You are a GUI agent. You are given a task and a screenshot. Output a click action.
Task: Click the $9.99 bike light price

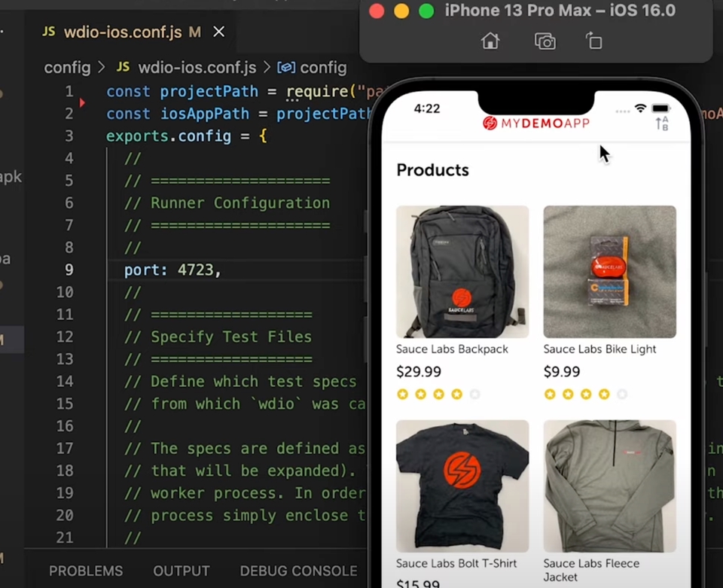562,371
